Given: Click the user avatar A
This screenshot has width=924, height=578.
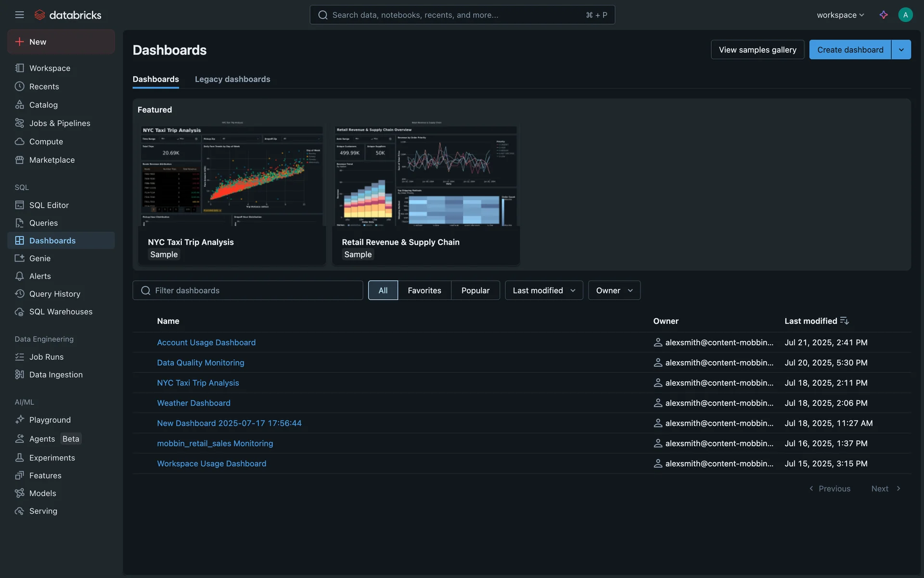Looking at the screenshot, I should [x=905, y=15].
